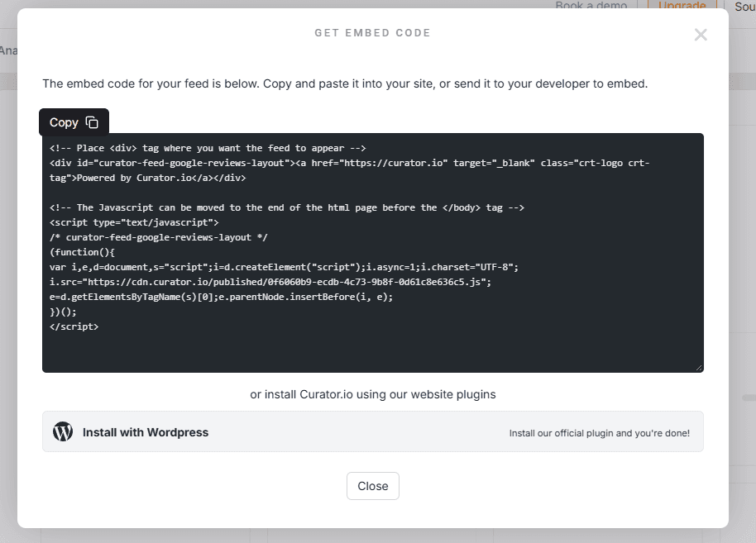Click the "GET EMBED CODE" dialog title

(x=372, y=33)
